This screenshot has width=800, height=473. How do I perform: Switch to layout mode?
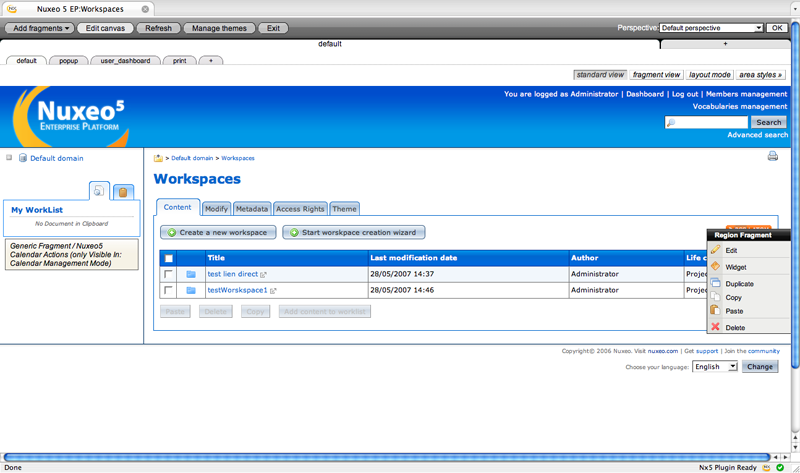tap(709, 75)
